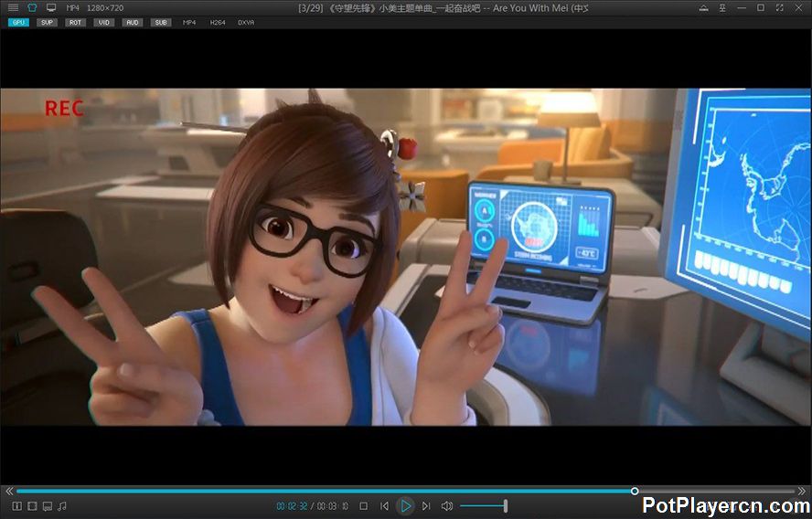Open the skin shirt icon menu

(32, 7)
